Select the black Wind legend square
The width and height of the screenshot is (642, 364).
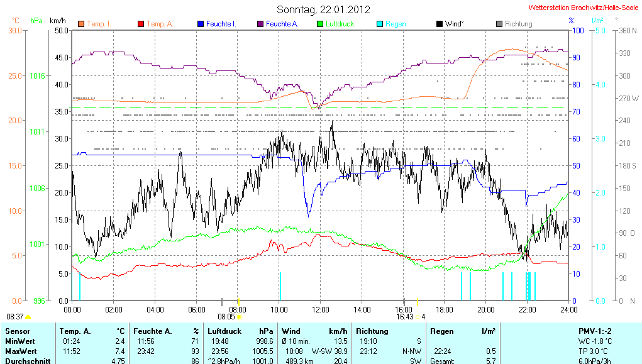click(x=439, y=24)
